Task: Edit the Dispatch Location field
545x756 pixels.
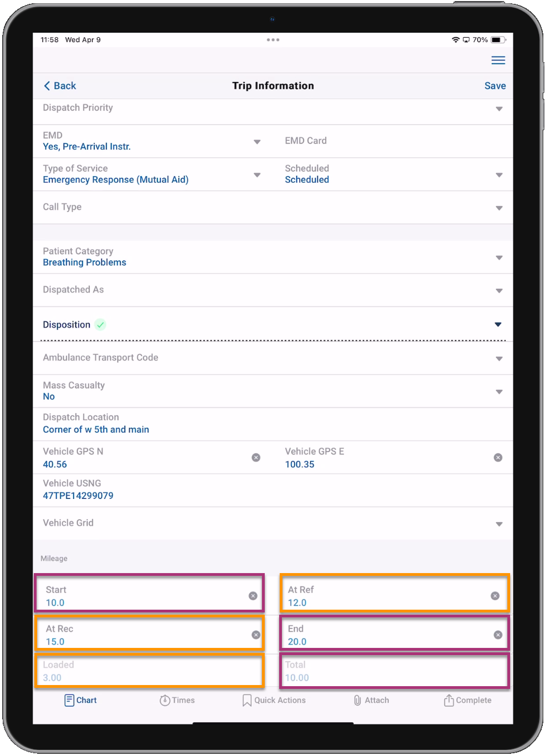Action: point(273,425)
